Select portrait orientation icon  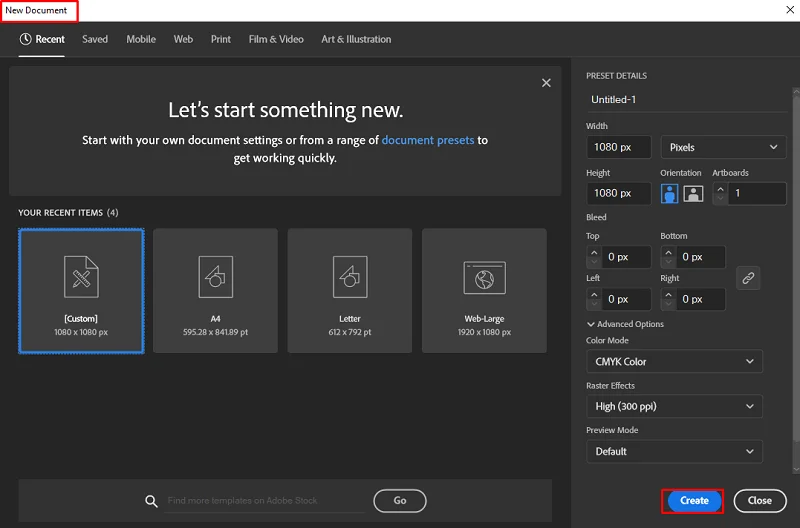click(x=669, y=193)
